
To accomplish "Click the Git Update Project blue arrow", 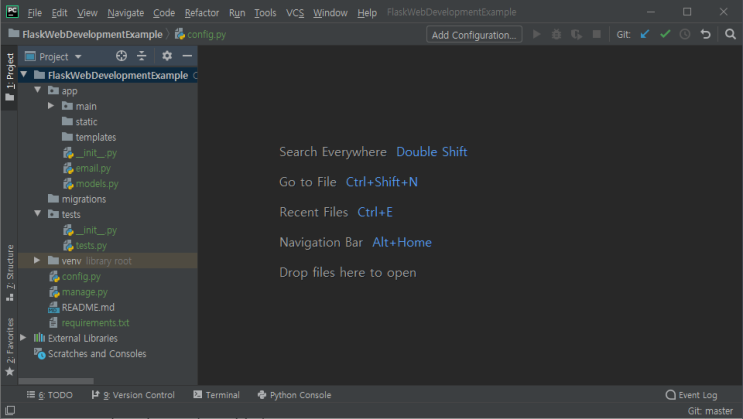I will (x=644, y=35).
